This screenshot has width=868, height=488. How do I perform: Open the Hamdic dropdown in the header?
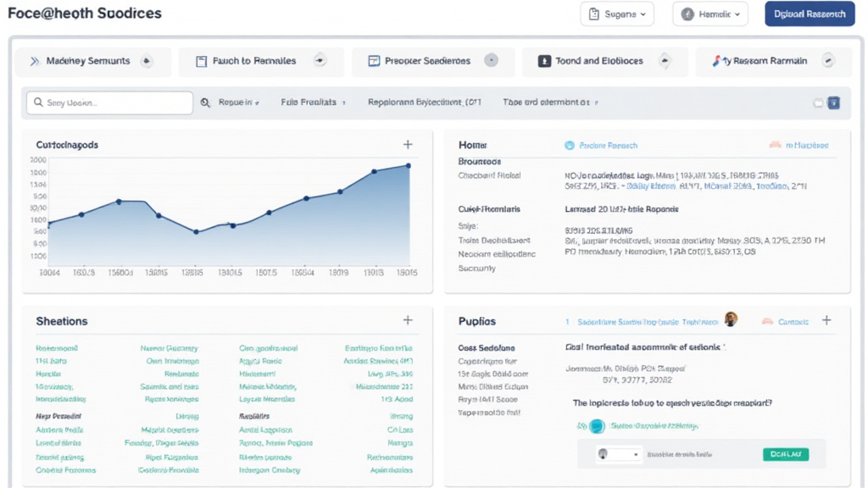(x=710, y=14)
